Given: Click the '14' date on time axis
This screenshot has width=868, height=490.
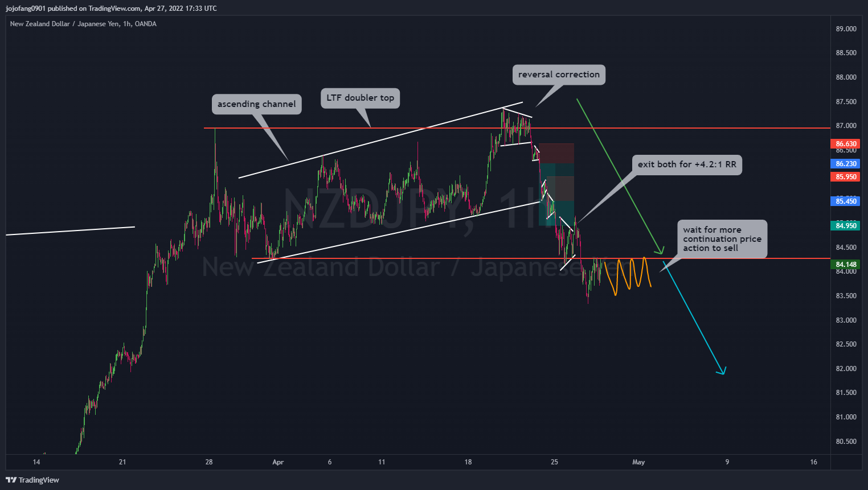Looking at the screenshot, I should pyautogui.click(x=36, y=462).
